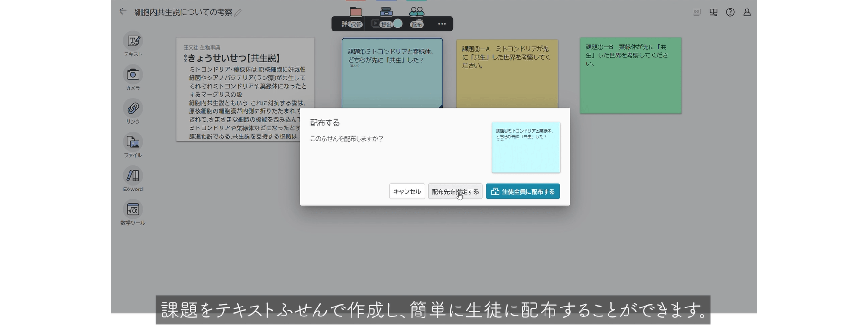Image resolution: width=868 pixels, height=325 pixels.
Task: Open the user account profile icon
Action: [747, 12]
